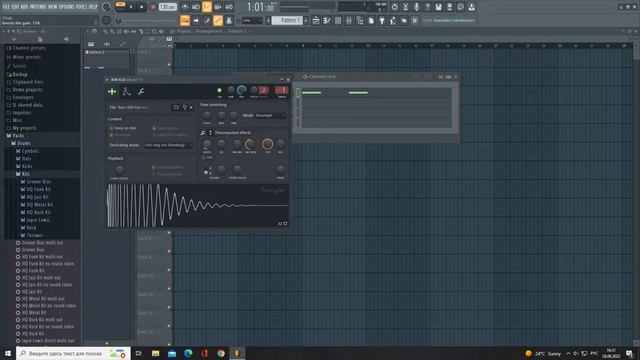This screenshot has height=360, width=640.
Task: Toggle the green channel On LED in sampler
Action: pos(219,91)
